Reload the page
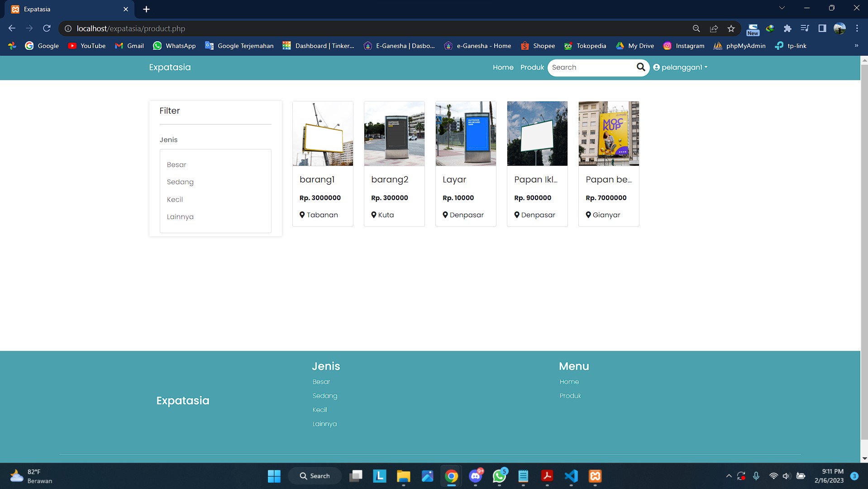This screenshot has width=868, height=489. pyautogui.click(x=47, y=29)
